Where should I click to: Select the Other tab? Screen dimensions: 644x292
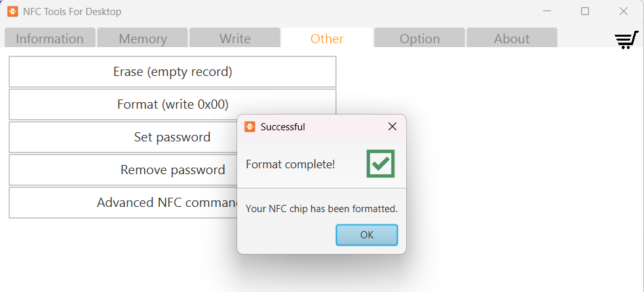point(327,39)
